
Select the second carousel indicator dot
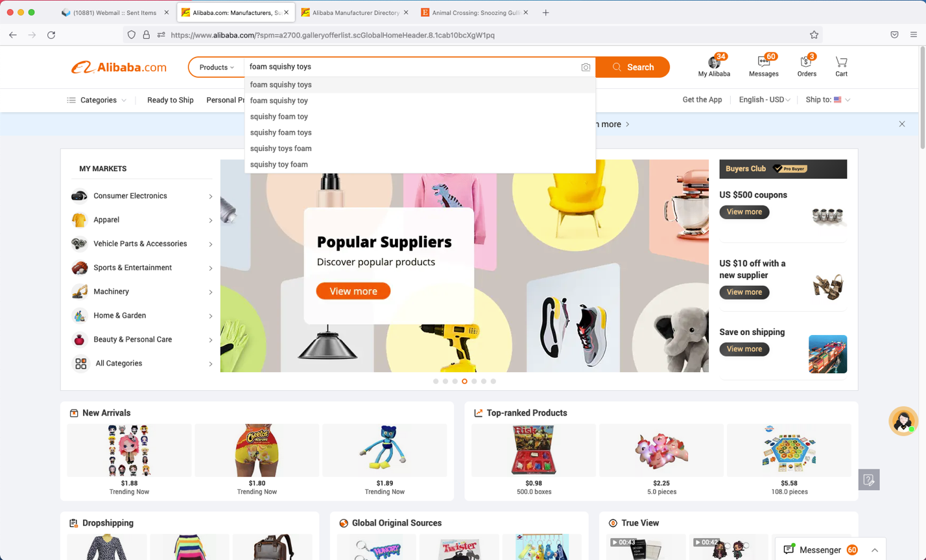[x=445, y=381]
